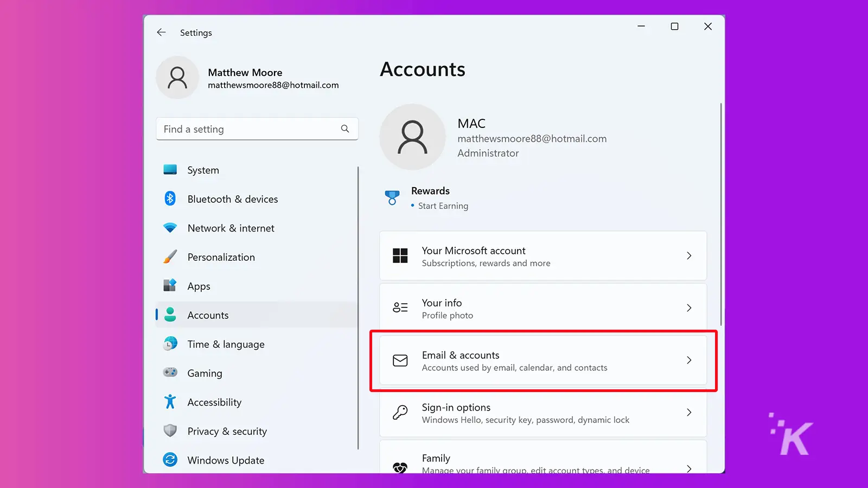Expand Your info chevron arrow

(689, 308)
